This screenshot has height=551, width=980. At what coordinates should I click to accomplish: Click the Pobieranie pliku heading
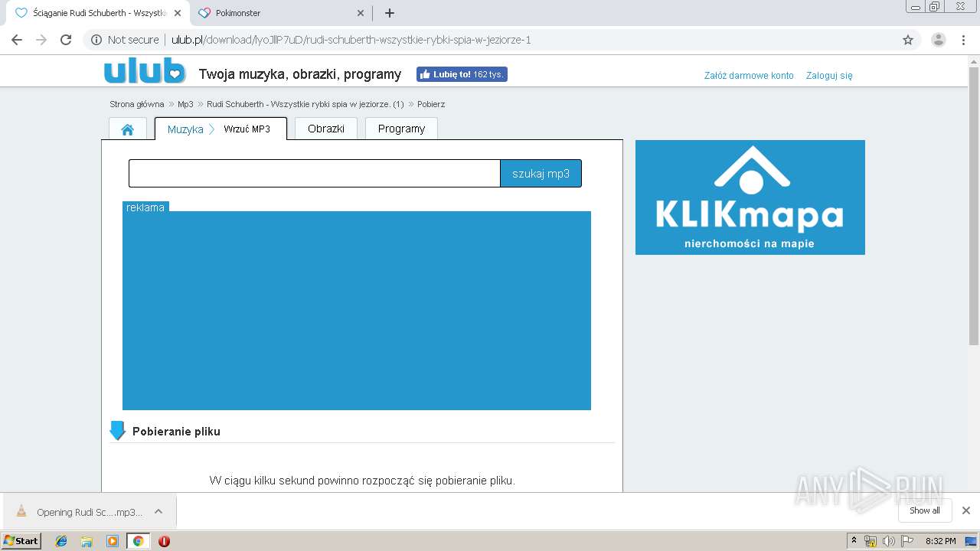click(176, 432)
